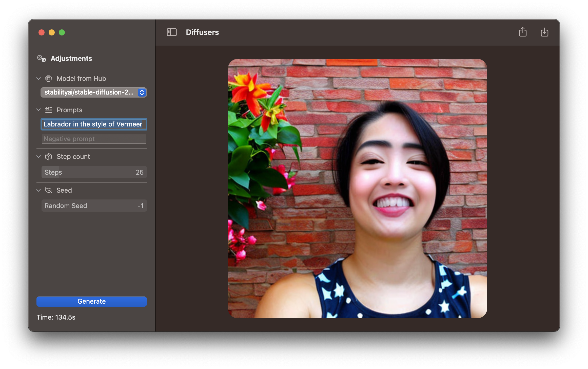Click the generated portrait image
The height and width of the screenshot is (369, 588).
(x=357, y=189)
